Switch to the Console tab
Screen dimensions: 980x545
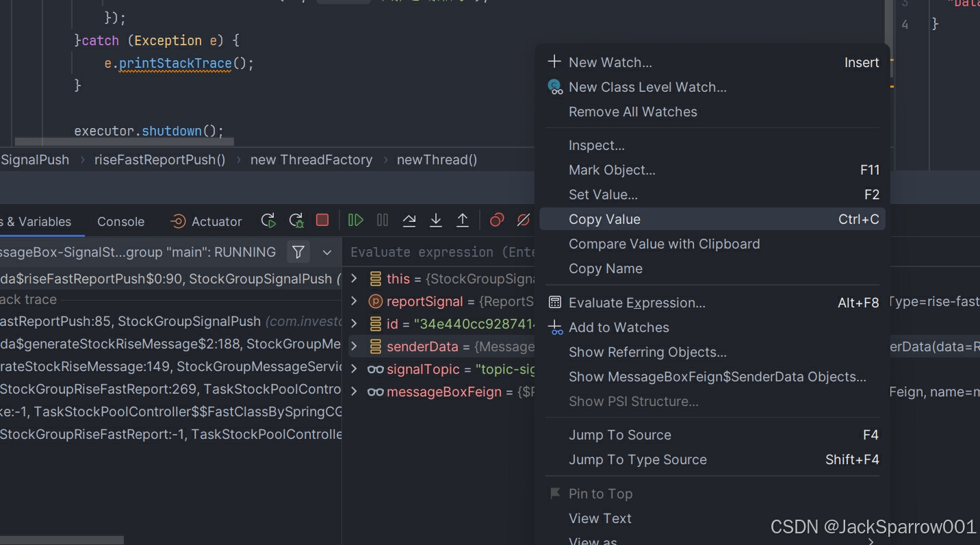120,221
